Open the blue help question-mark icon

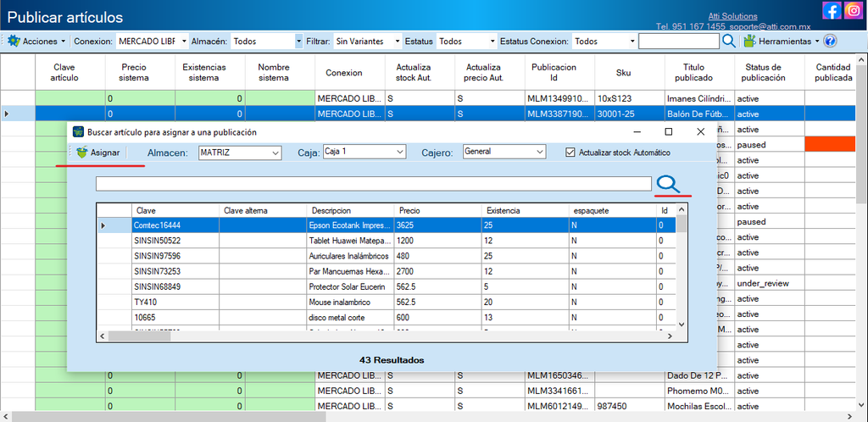(830, 41)
